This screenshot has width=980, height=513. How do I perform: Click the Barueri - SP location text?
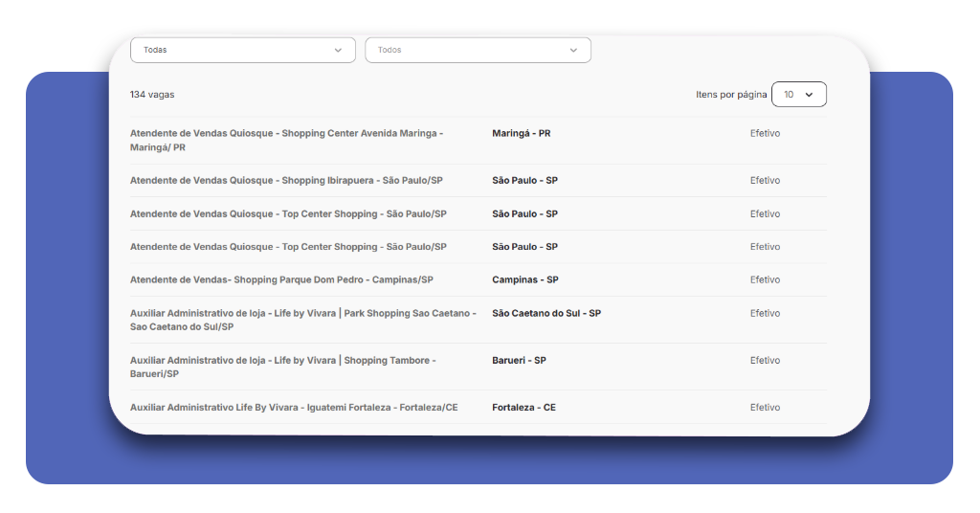pyautogui.click(x=519, y=360)
